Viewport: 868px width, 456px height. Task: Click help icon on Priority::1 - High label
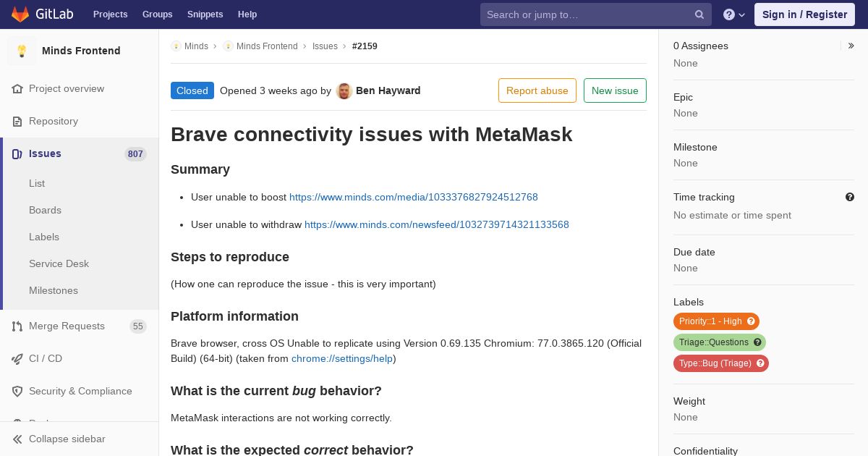[751, 321]
